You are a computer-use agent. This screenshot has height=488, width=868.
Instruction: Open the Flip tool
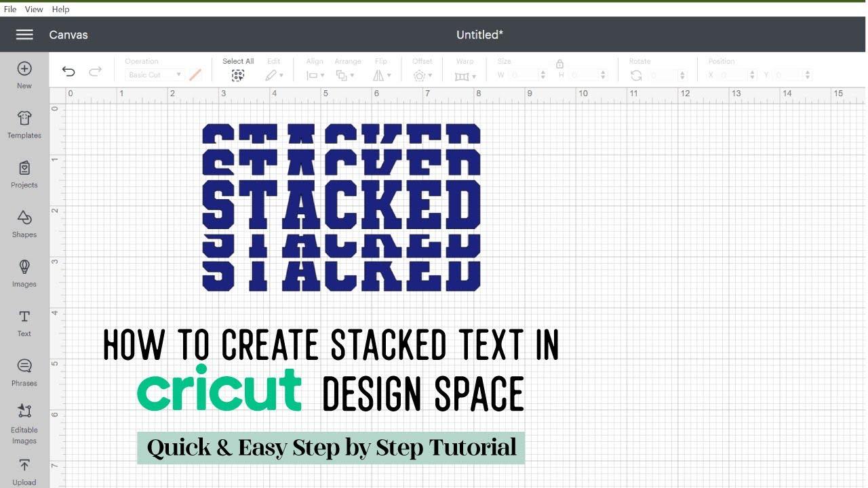coord(381,75)
